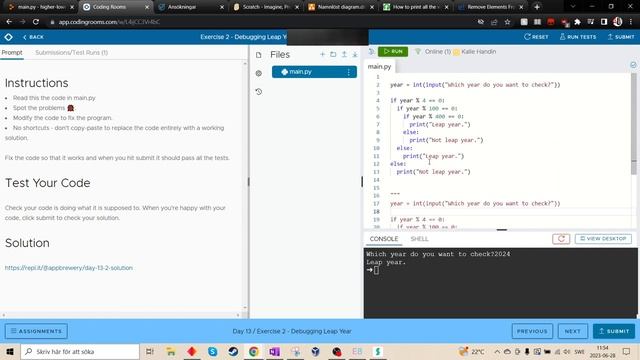
Task: Click line 11 print("Leap year.") in editor
Action: [433, 156]
